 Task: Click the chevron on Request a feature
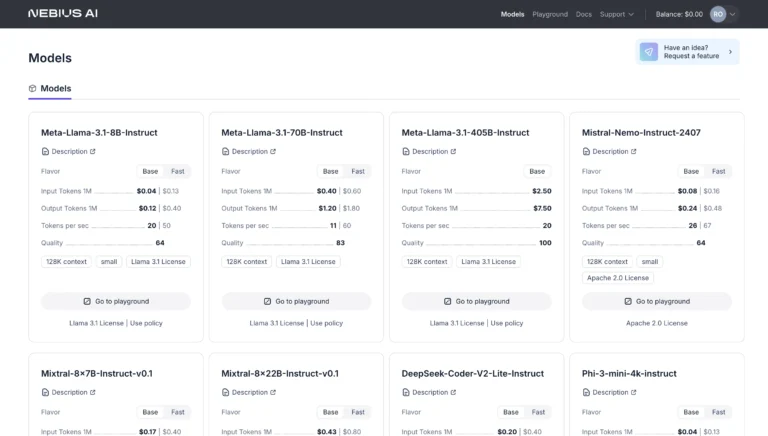730,52
